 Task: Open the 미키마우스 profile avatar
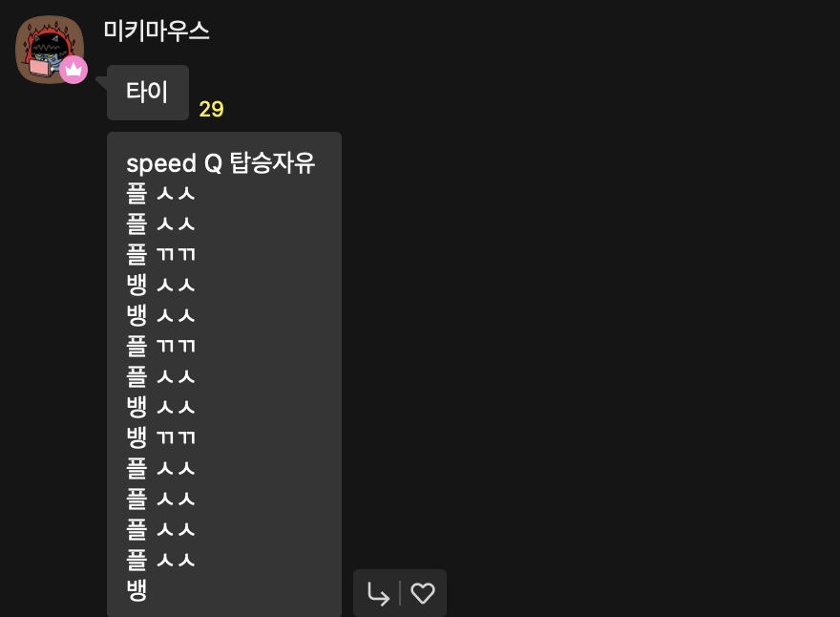point(50,50)
